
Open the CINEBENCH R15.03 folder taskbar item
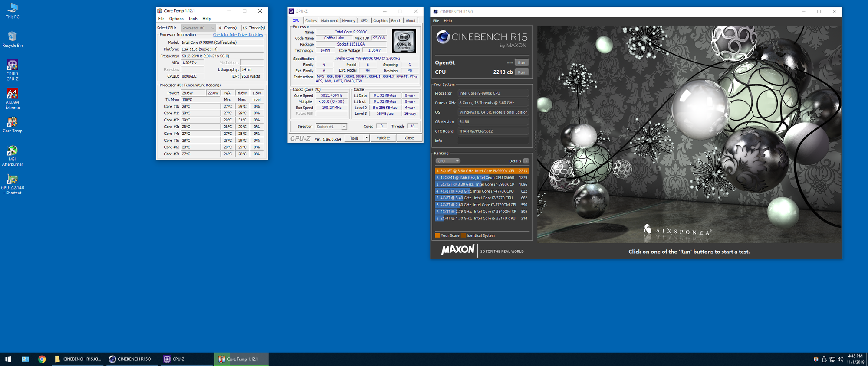tap(78, 359)
